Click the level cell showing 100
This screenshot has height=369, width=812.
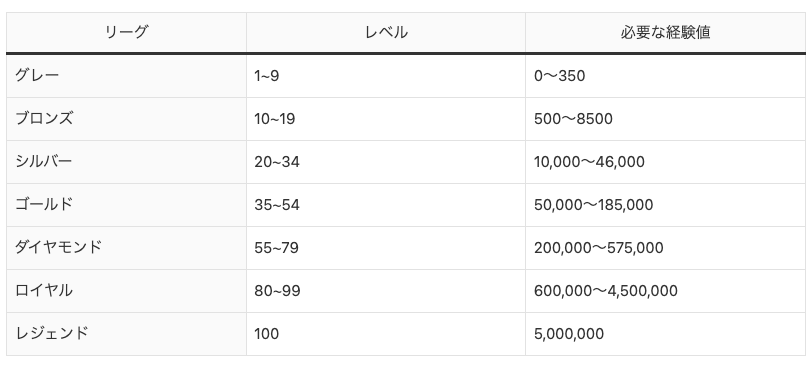click(x=386, y=333)
